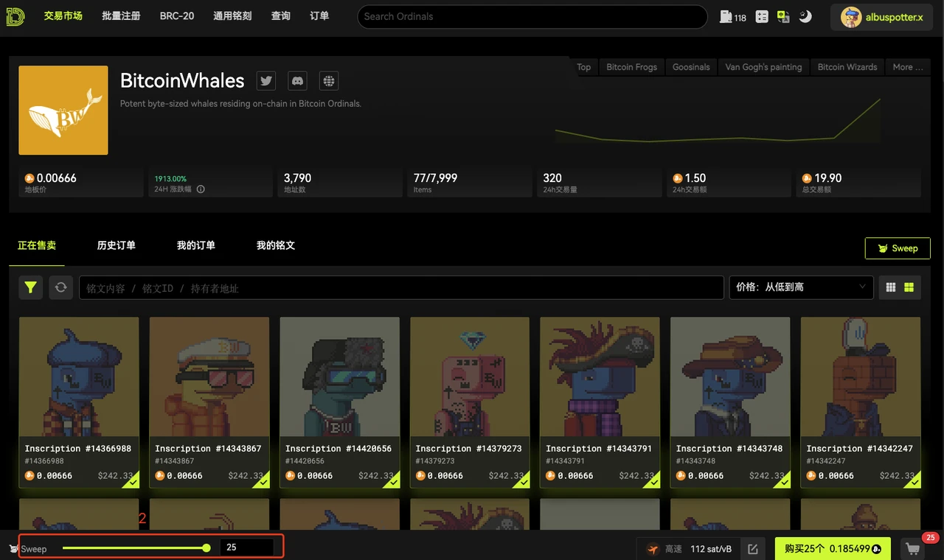Click the 购买25个 buy button
The image size is (944, 560).
[833, 549]
